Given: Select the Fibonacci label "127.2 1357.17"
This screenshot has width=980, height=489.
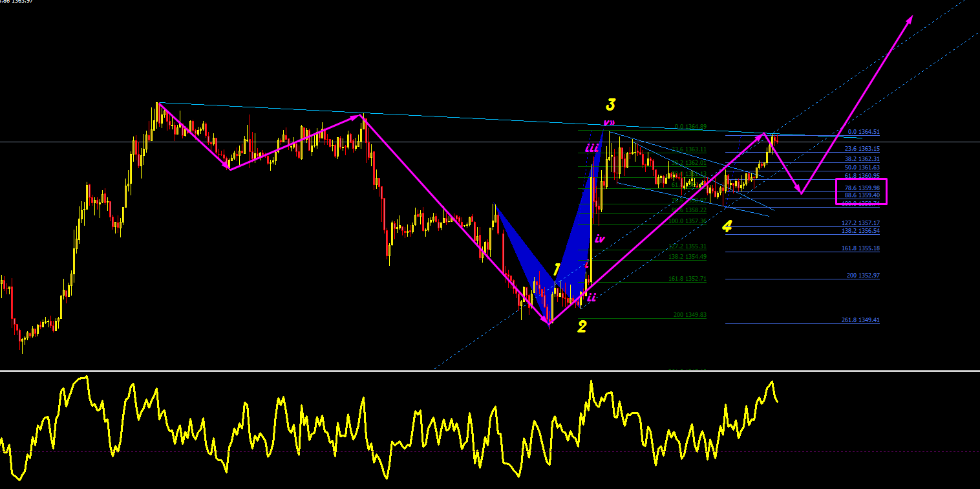Looking at the screenshot, I should 860,223.
